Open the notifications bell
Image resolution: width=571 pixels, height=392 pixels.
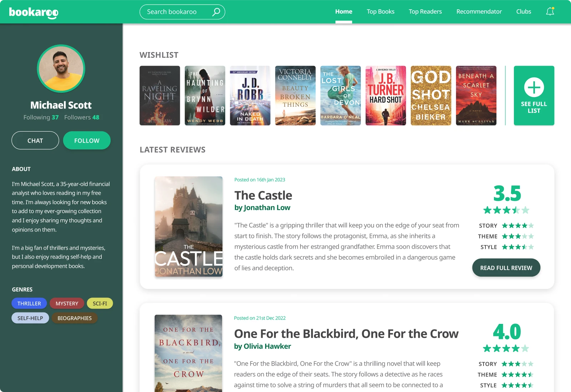550,11
